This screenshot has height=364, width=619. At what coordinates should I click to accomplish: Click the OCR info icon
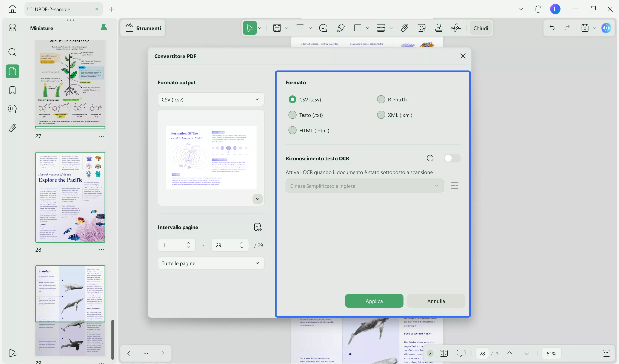(430, 158)
